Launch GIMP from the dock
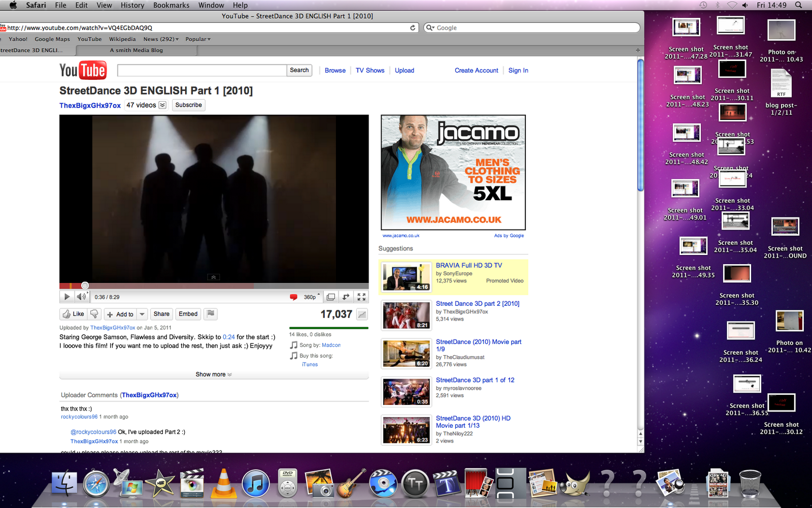 (574, 483)
